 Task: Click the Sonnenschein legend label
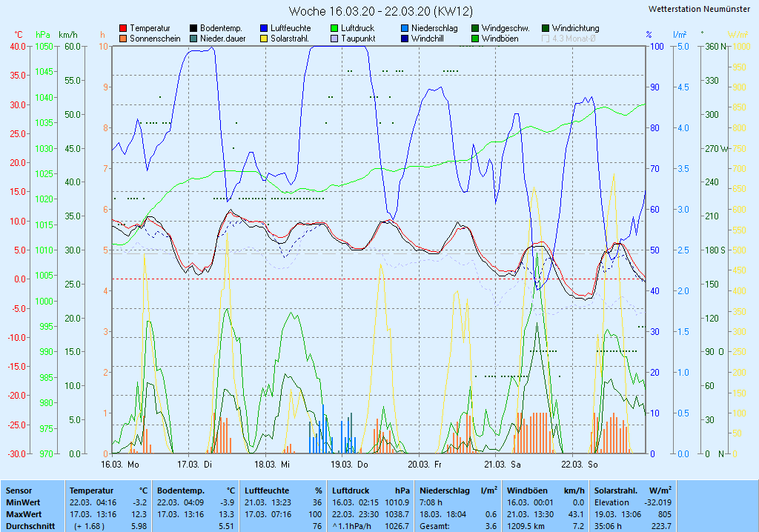click(155, 39)
